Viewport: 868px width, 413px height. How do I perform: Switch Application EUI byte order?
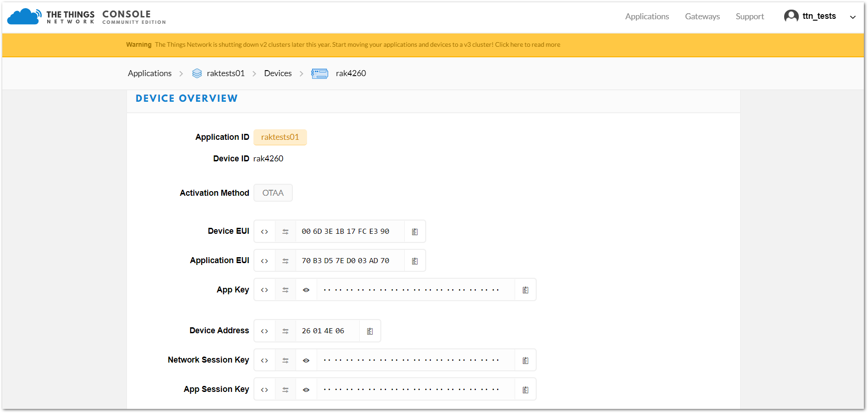click(x=286, y=261)
